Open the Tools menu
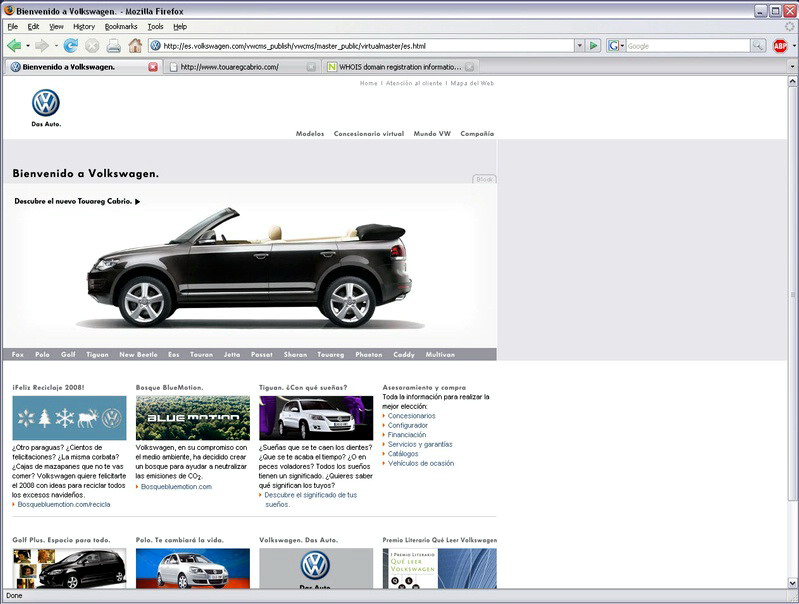Screen dimensions: 799x604 tap(155, 27)
